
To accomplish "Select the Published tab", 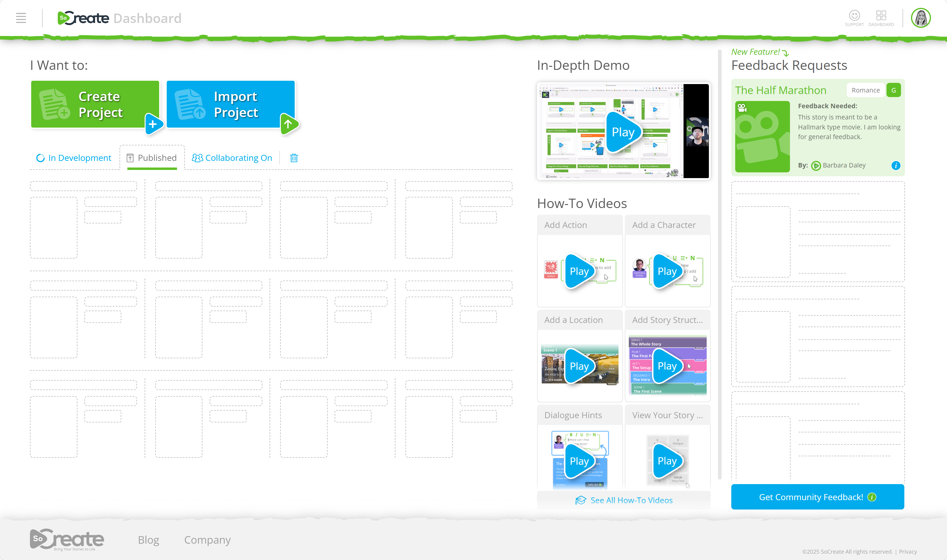I will tap(152, 158).
